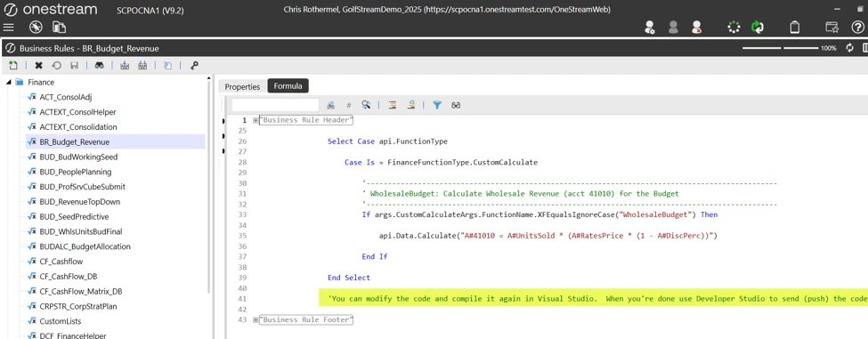The width and height of the screenshot is (868, 339).
Task: Open the clipboard icon in header
Action: (794, 27)
